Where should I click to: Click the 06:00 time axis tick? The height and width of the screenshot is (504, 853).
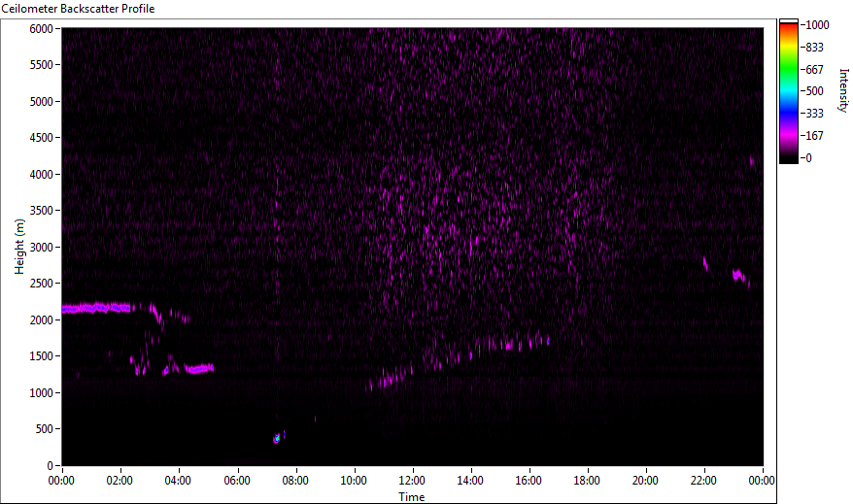coord(237,481)
